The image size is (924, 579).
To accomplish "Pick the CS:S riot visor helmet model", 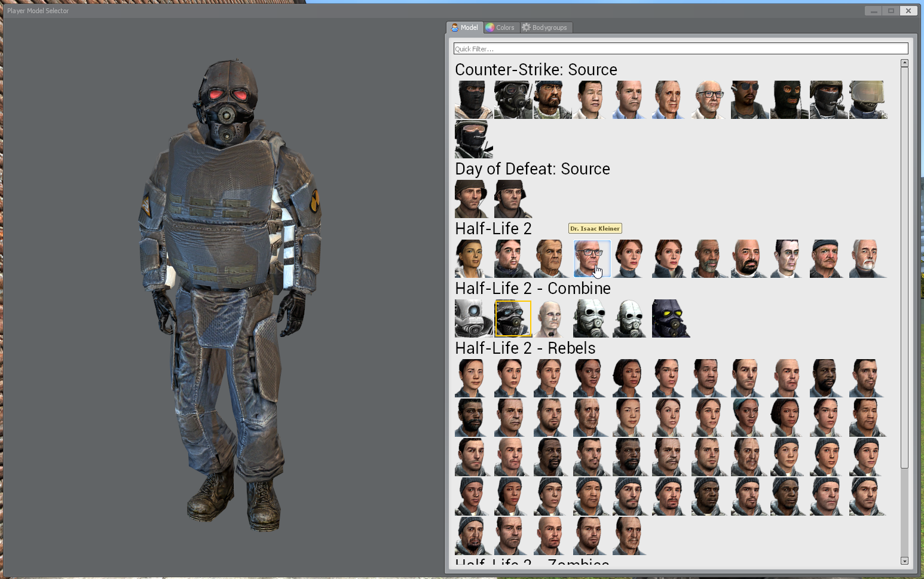I will point(868,100).
